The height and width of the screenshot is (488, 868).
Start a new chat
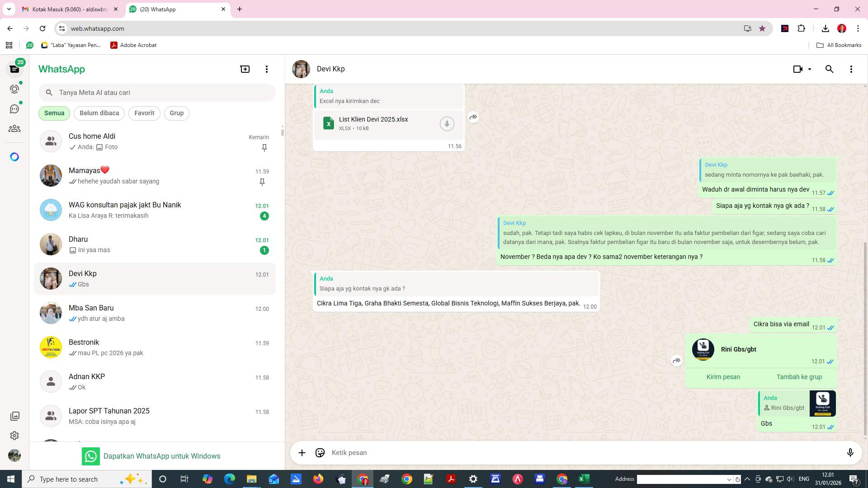245,69
